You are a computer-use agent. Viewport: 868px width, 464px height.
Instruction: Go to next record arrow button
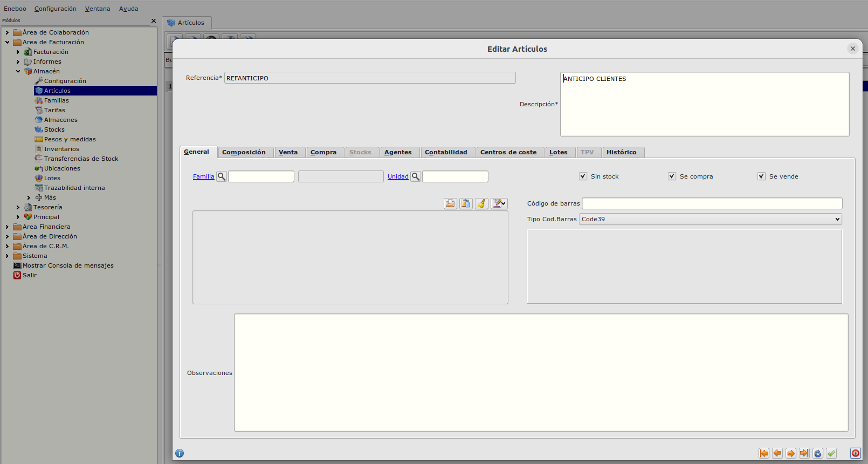pos(791,453)
